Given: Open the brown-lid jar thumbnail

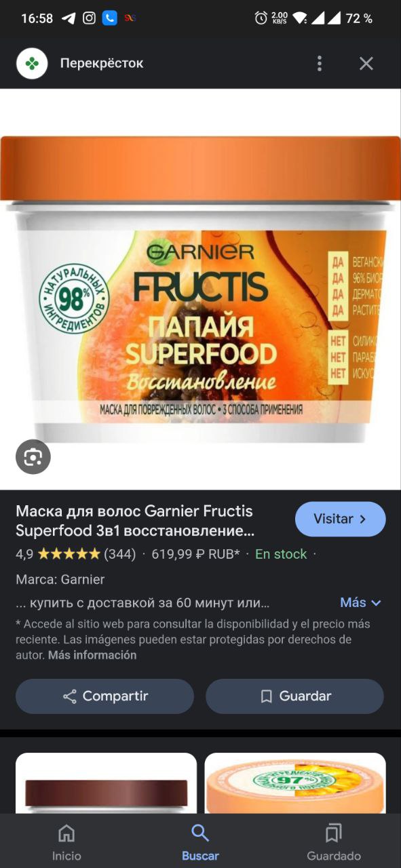Looking at the screenshot, I should (106, 783).
